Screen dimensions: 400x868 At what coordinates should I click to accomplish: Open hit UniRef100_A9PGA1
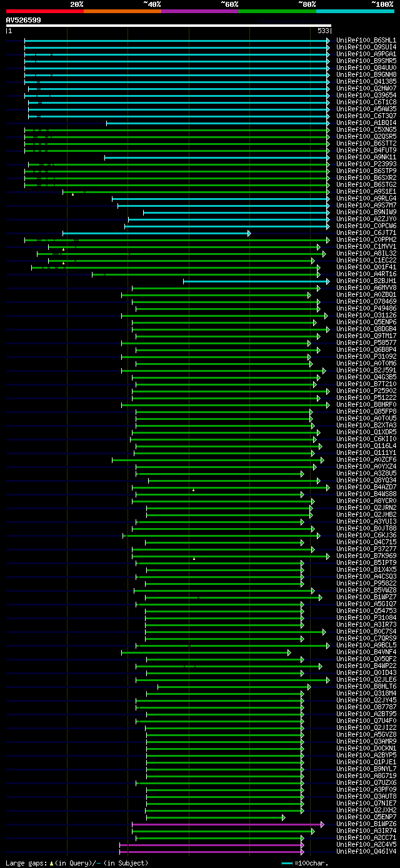click(x=366, y=54)
